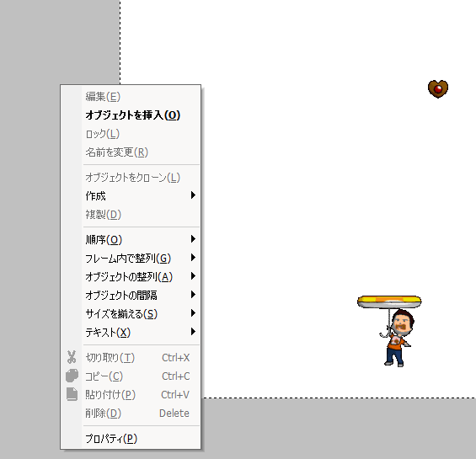Select the brown heart object
This screenshot has height=459, width=476.
[438, 88]
